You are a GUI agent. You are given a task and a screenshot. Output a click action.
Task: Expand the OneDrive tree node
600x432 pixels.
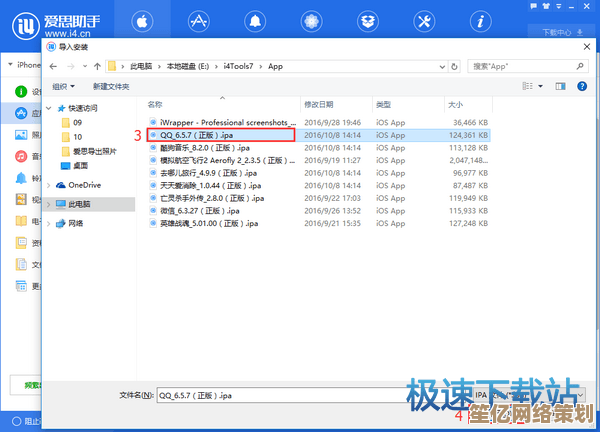pos(48,185)
